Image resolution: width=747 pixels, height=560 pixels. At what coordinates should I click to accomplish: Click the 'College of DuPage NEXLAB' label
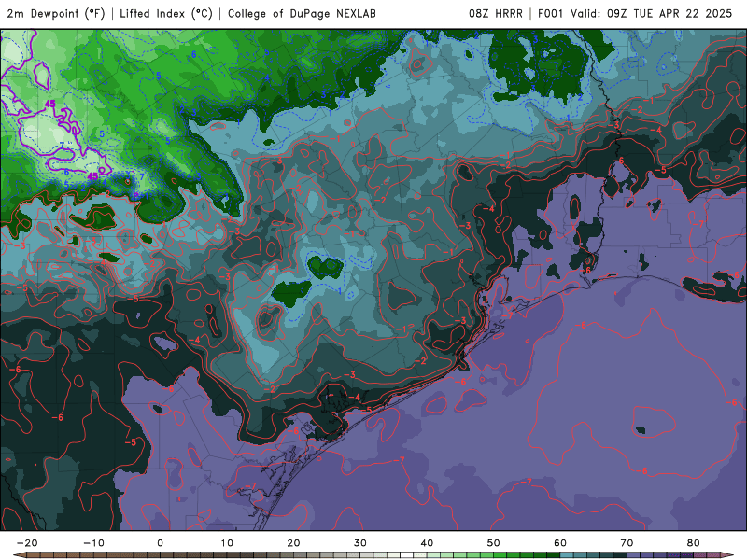click(x=302, y=13)
